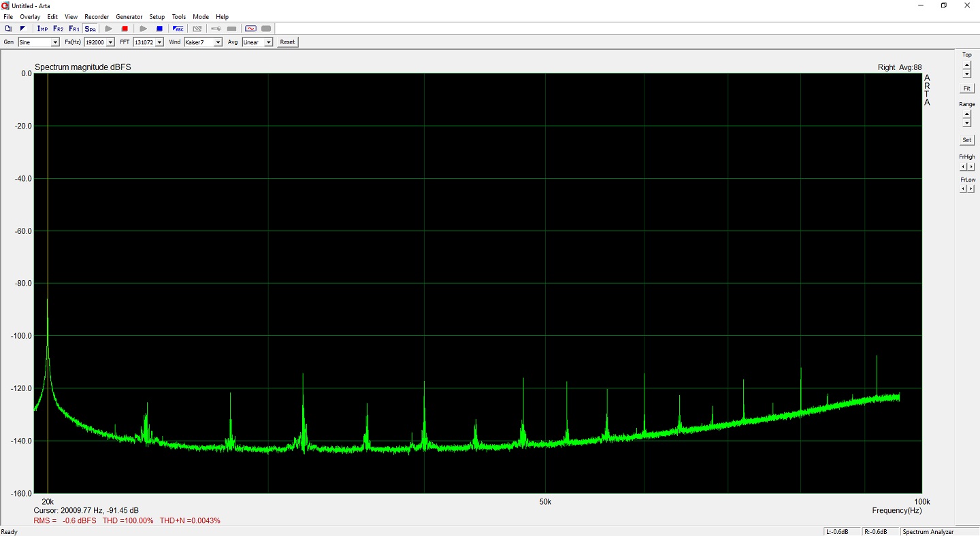The width and height of the screenshot is (980, 536).
Task: Restore down the Arta window
Action: click(944, 5)
